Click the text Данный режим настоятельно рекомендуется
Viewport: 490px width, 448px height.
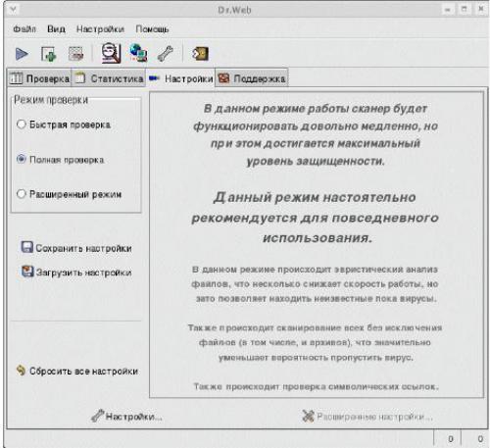(x=315, y=218)
